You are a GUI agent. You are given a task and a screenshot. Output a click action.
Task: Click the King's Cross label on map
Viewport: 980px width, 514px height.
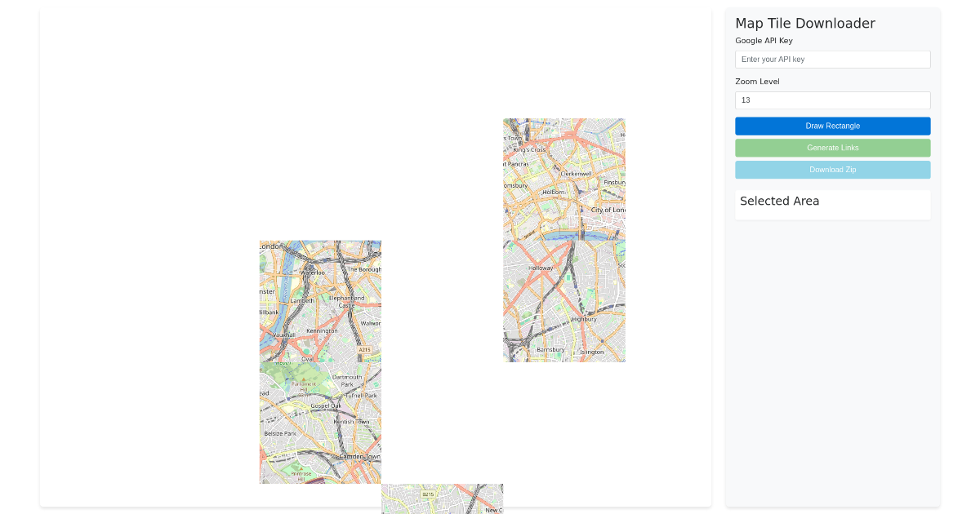[529, 150]
